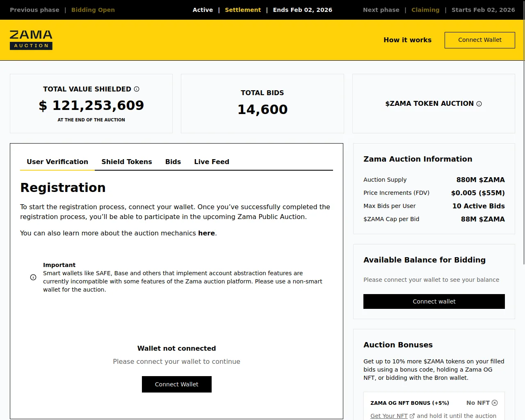Select the User Verification tab
Image resolution: width=525 pixels, height=420 pixels.
[x=57, y=162]
